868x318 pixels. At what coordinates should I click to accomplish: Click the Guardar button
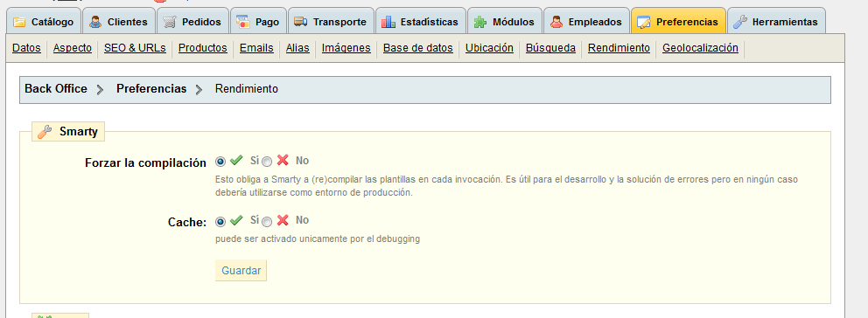(x=241, y=271)
